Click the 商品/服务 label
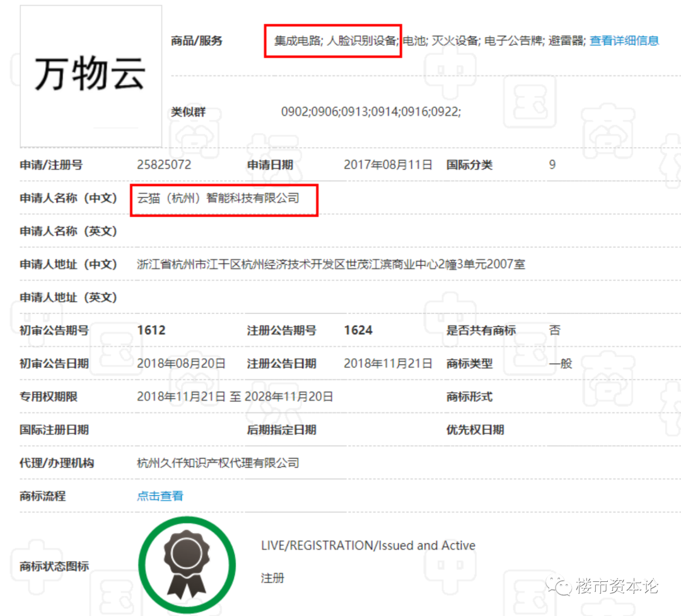The image size is (681, 616). point(197,41)
